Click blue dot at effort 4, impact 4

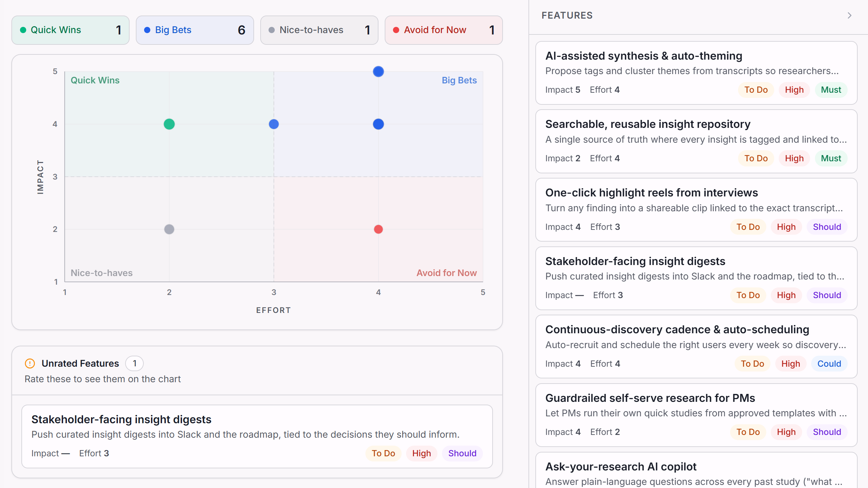pyautogui.click(x=379, y=124)
